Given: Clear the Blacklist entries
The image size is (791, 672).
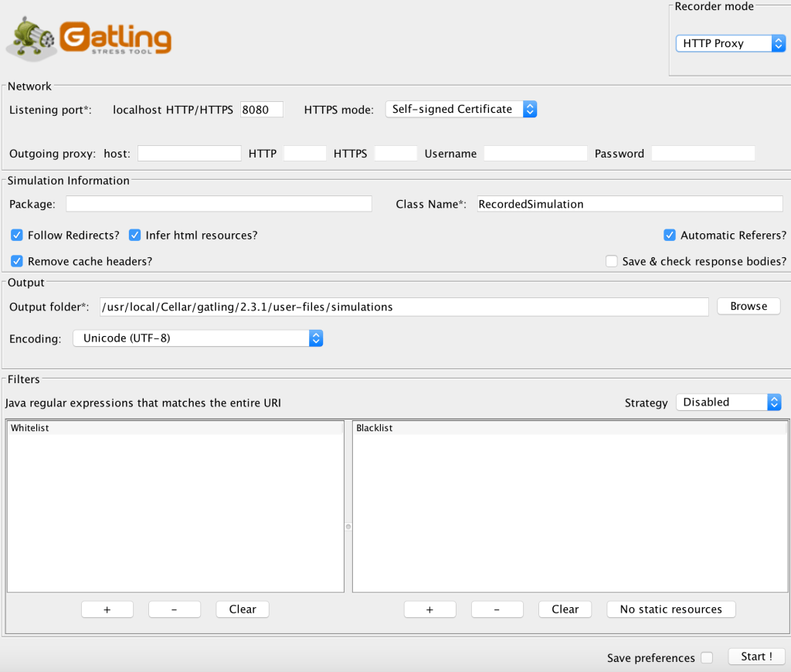Looking at the screenshot, I should tap(565, 609).
